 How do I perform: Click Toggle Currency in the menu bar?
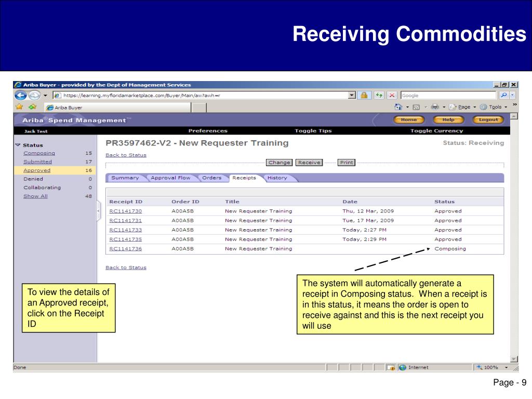(436, 131)
